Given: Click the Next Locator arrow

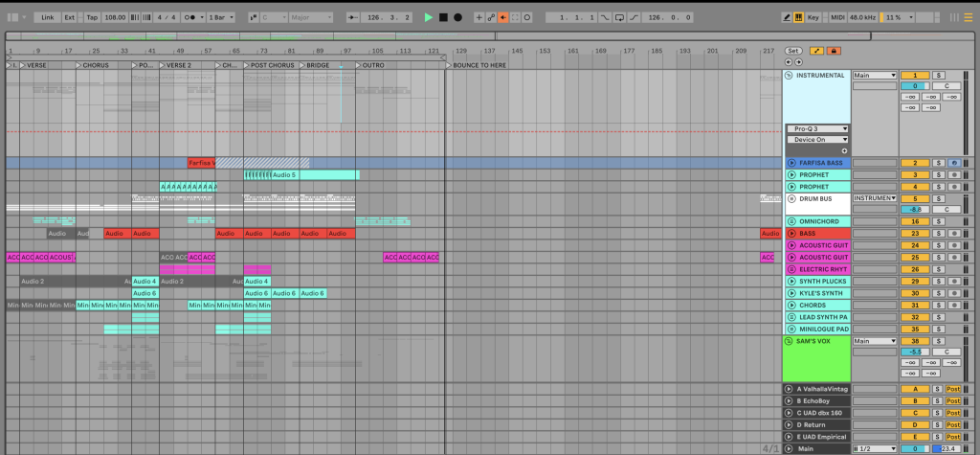Looking at the screenshot, I should pyautogui.click(x=799, y=61).
